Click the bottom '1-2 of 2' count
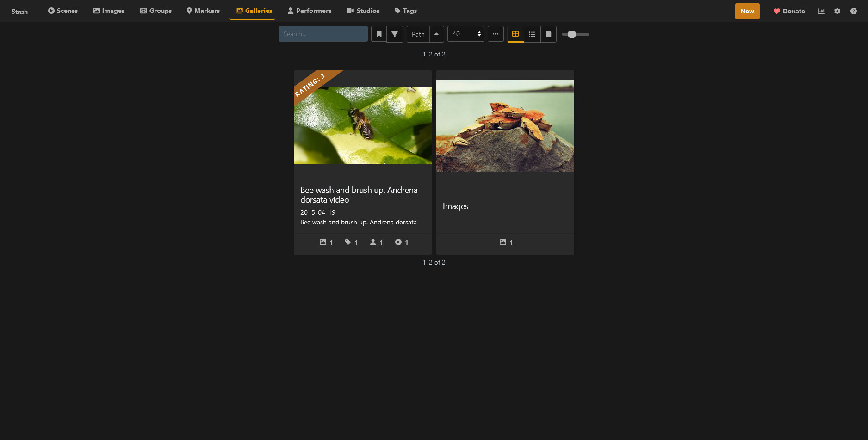The width and height of the screenshot is (868, 440). tap(434, 262)
